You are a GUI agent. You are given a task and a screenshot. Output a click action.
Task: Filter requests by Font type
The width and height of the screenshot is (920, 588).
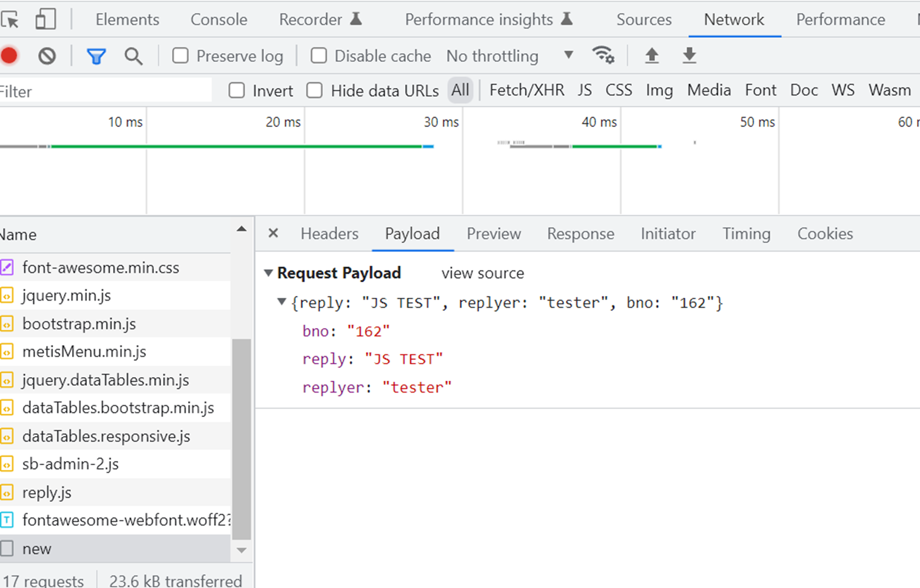tap(760, 90)
